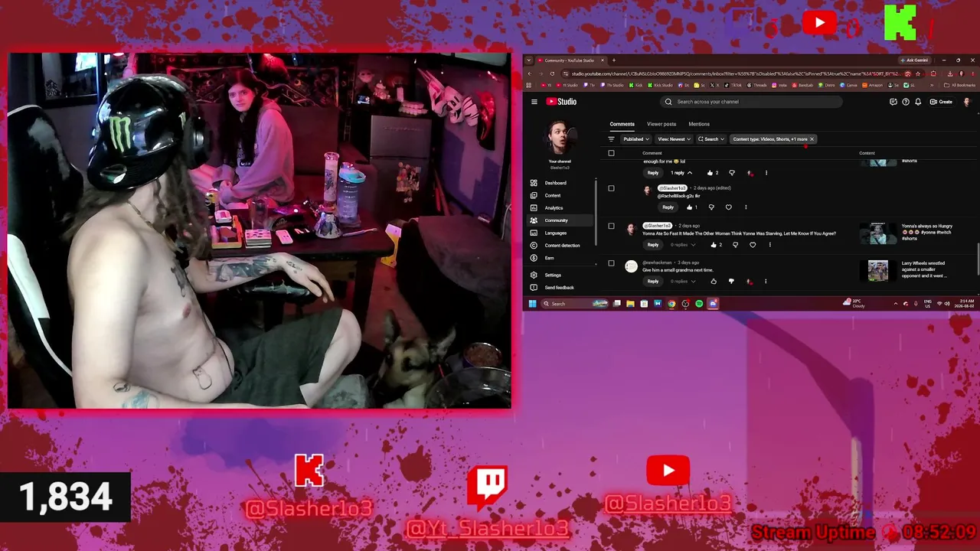
Task: Open the comment filter icon
Action: coord(611,139)
